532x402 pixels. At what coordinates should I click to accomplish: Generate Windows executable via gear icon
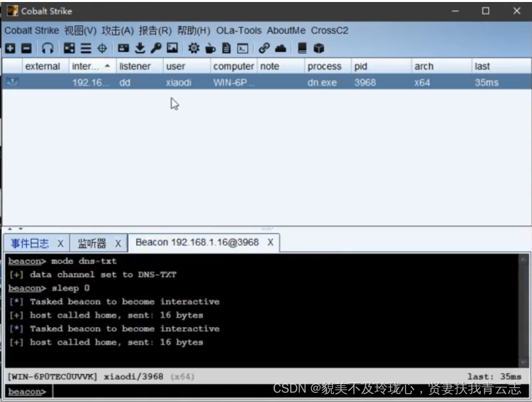point(194,48)
